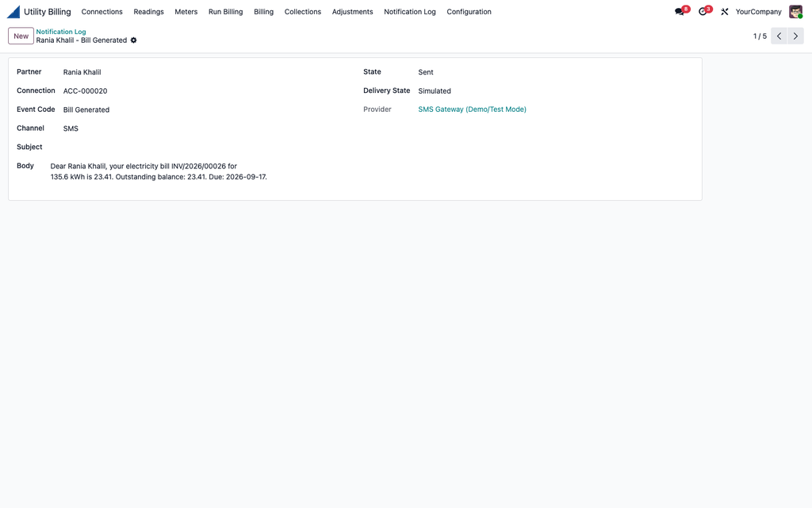
Task: Open the Readings menu
Action: click(x=148, y=11)
